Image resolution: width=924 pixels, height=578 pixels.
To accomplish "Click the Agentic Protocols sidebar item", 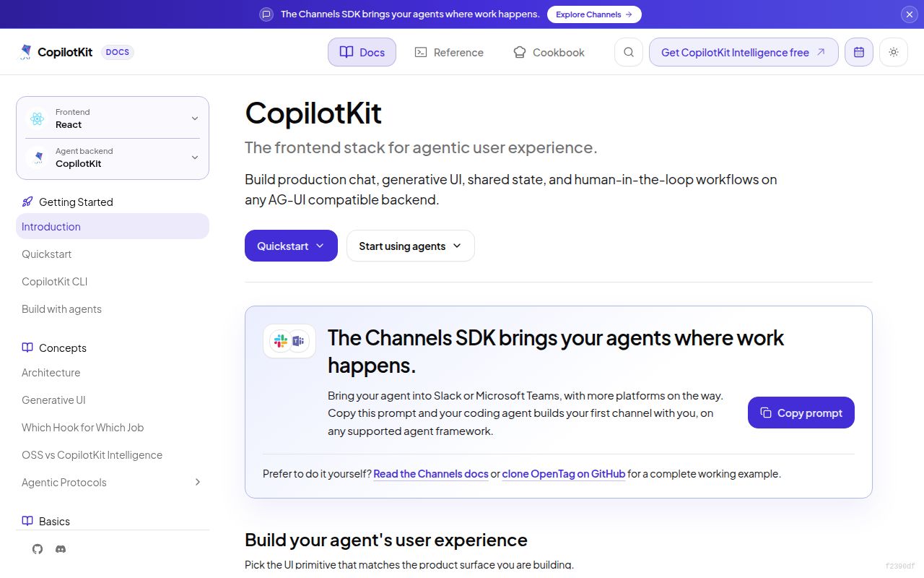I will pyautogui.click(x=113, y=482).
